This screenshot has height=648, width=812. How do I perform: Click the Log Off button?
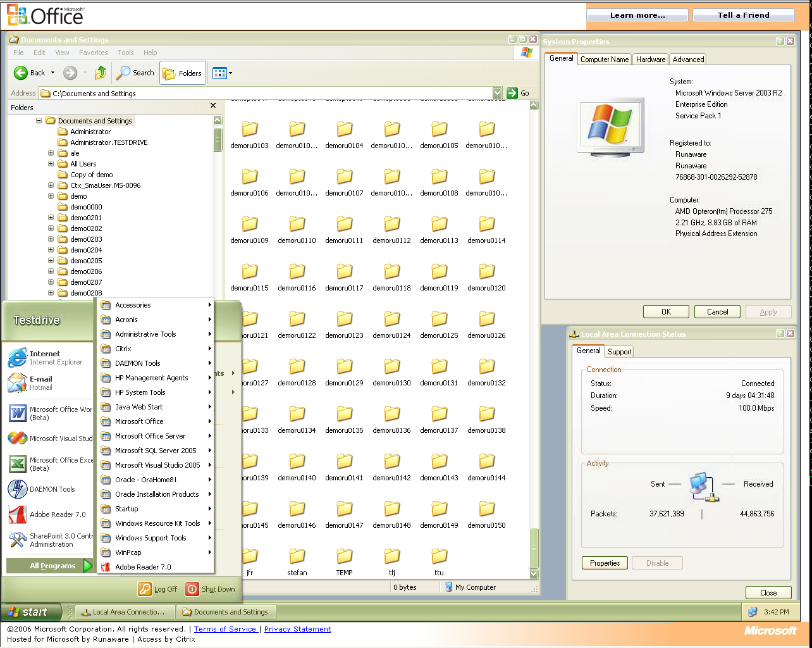point(158,589)
